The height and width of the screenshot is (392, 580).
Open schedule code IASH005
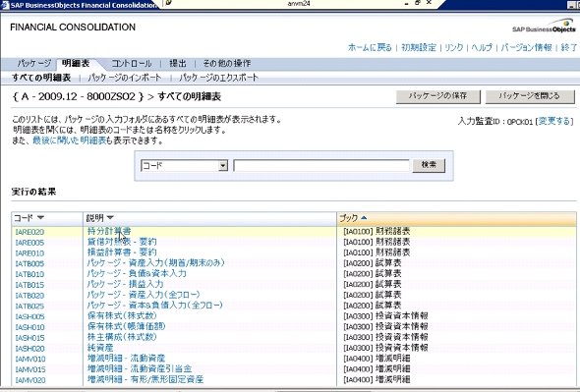pos(29,316)
